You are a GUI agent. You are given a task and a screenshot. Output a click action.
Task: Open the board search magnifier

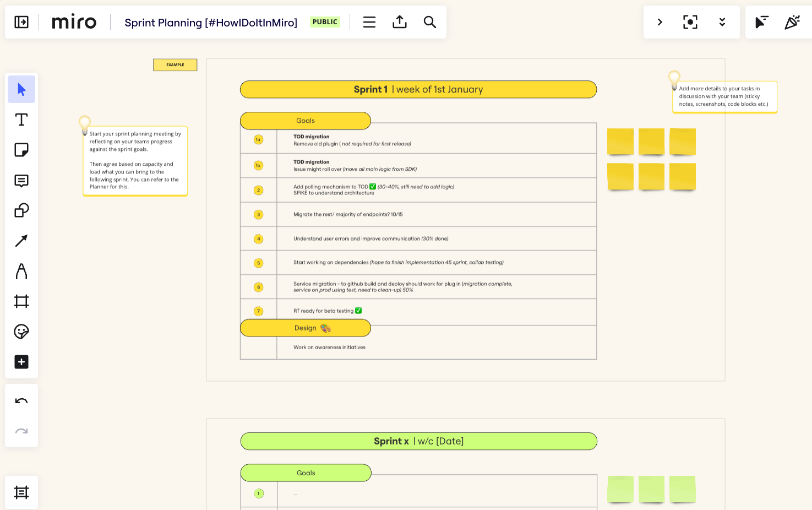pyautogui.click(x=430, y=22)
